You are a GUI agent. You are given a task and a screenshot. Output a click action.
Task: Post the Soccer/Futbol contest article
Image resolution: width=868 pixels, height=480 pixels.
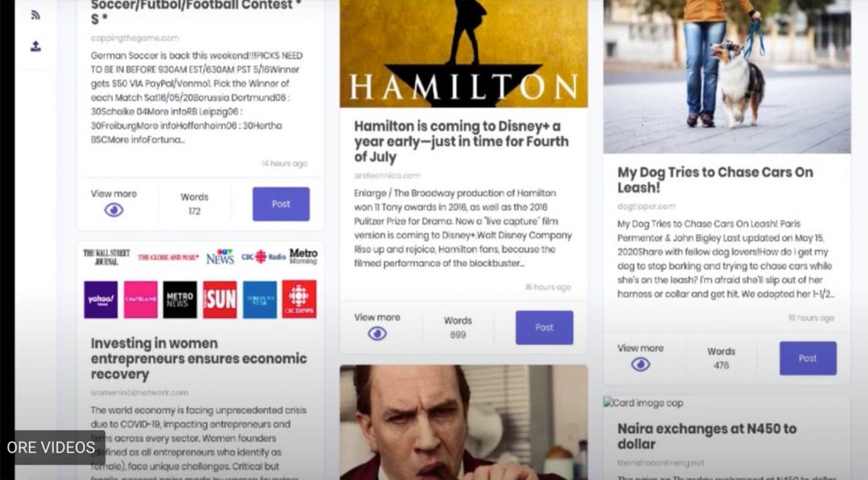click(x=281, y=204)
